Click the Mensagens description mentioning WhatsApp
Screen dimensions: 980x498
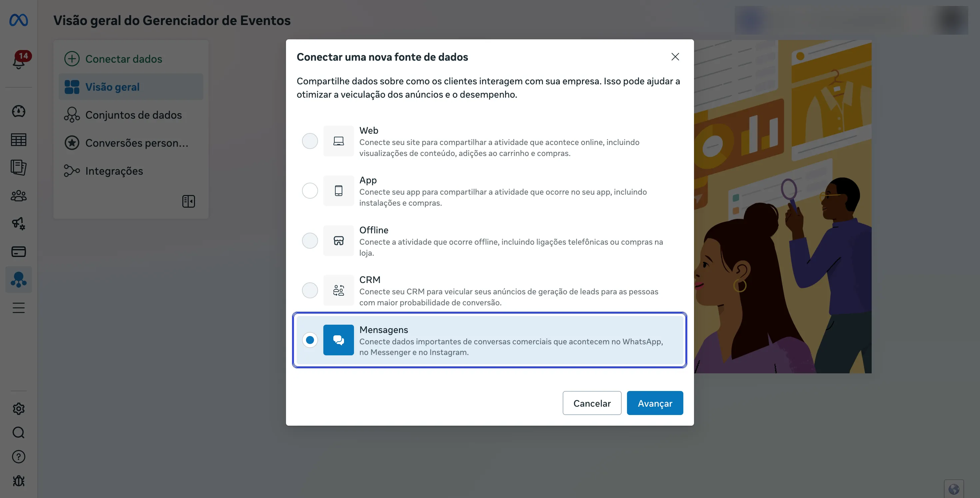[511, 347]
